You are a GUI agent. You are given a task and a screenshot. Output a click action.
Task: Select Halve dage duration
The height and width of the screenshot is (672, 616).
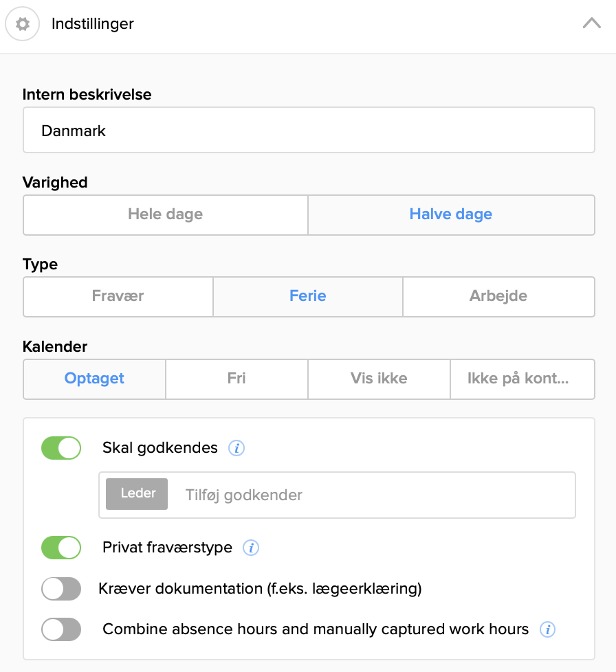point(450,214)
